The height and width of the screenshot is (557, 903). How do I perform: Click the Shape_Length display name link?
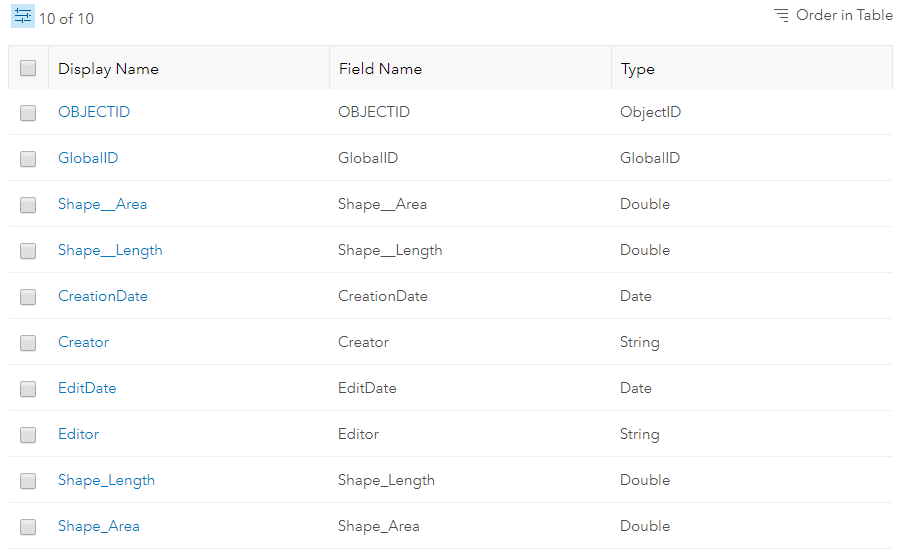pos(106,480)
